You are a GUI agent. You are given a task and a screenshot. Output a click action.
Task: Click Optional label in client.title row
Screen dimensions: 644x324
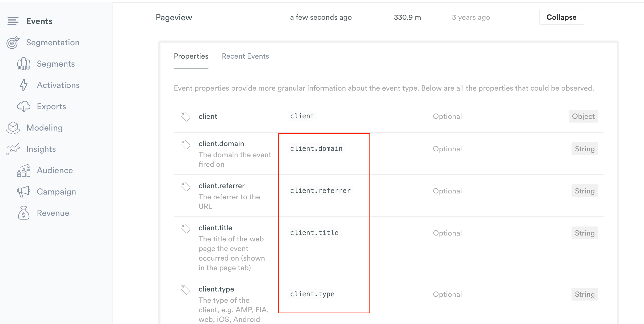pyautogui.click(x=447, y=233)
